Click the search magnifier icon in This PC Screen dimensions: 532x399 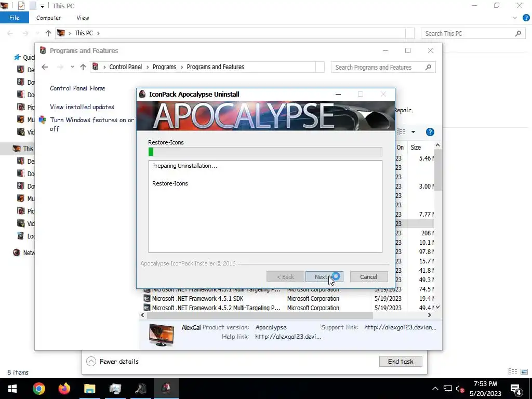[x=518, y=33]
